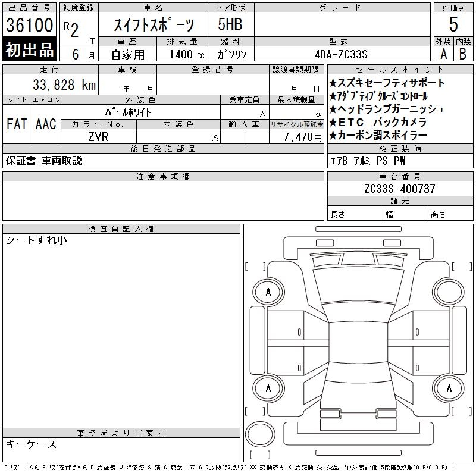Viewport: 476px width, 476px height.
Task: Click shift type FAT
Action: pos(17,124)
